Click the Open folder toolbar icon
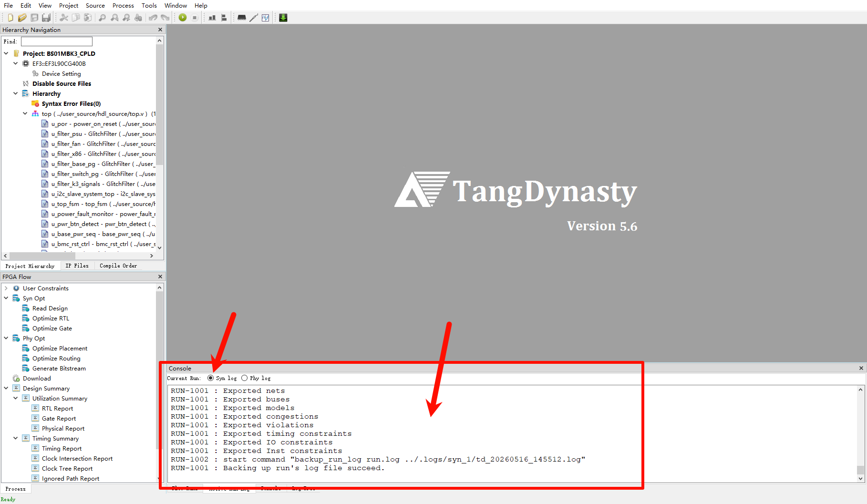This screenshot has height=504, width=867. (22, 18)
